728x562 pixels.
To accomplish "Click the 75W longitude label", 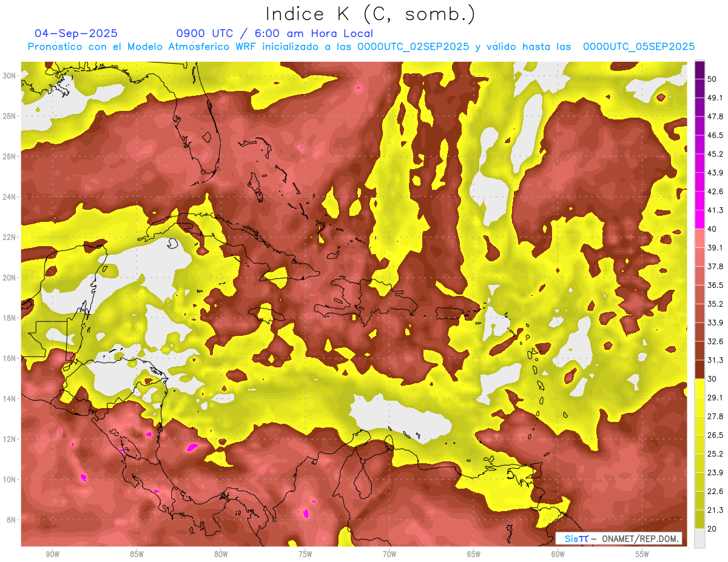I will coord(305,554).
